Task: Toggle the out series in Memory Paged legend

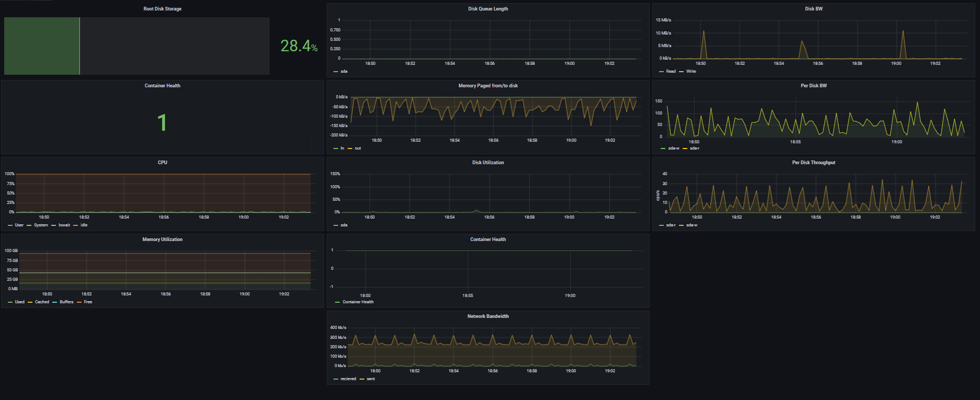Action: [x=358, y=148]
